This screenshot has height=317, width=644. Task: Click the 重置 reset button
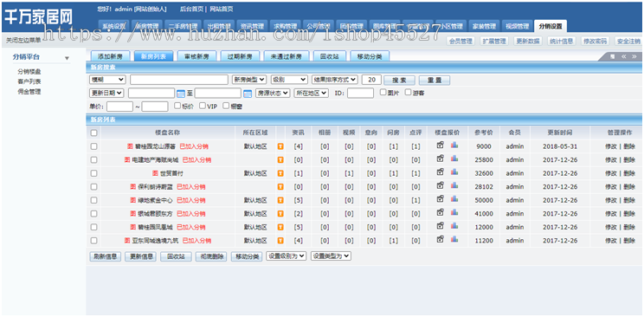click(x=435, y=81)
